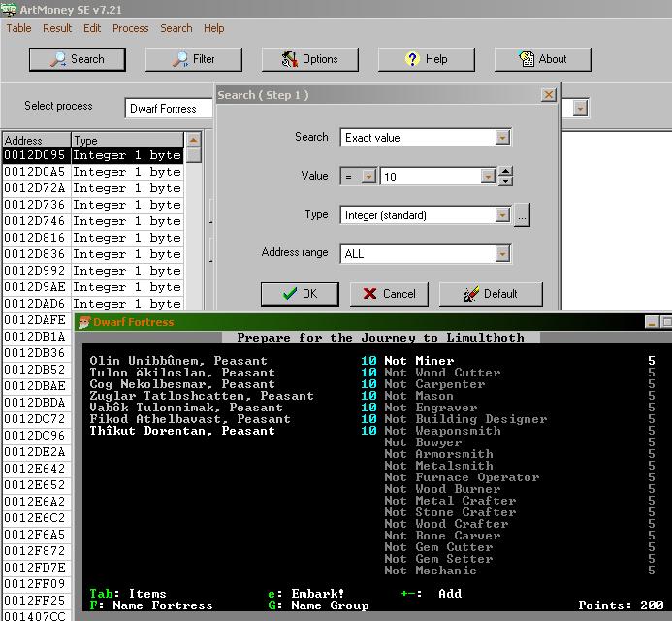Click the ellipsis button next to Type
Image resolution: width=672 pixels, height=621 pixels.
[522, 215]
